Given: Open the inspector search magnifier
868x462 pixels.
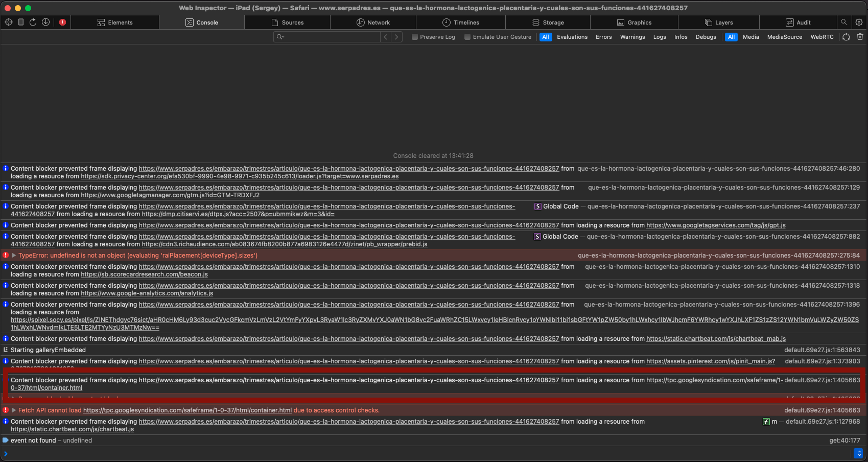Looking at the screenshot, I should pos(844,22).
